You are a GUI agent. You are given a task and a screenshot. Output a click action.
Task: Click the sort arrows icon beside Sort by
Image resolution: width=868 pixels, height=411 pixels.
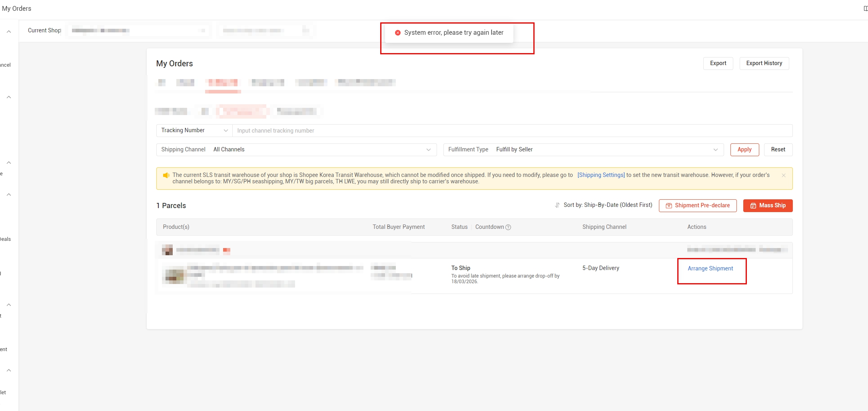557,205
